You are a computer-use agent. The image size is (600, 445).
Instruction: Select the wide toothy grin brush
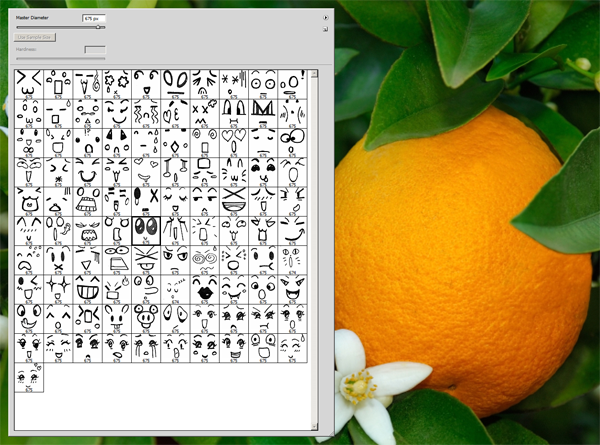[x=87, y=289]
